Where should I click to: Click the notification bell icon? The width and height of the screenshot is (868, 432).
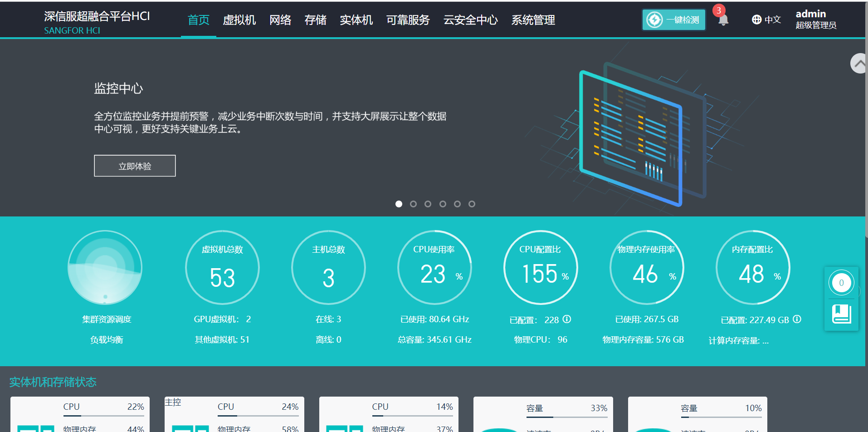coord(723,20)
